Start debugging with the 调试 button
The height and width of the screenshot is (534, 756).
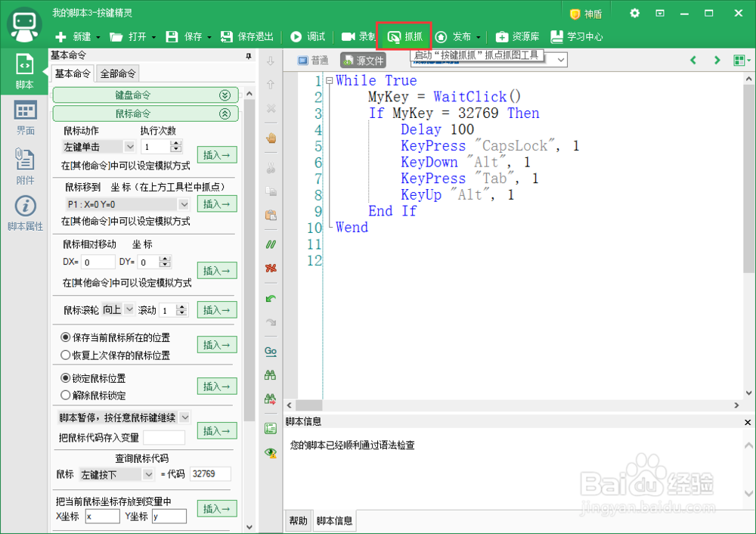point(308,36)
